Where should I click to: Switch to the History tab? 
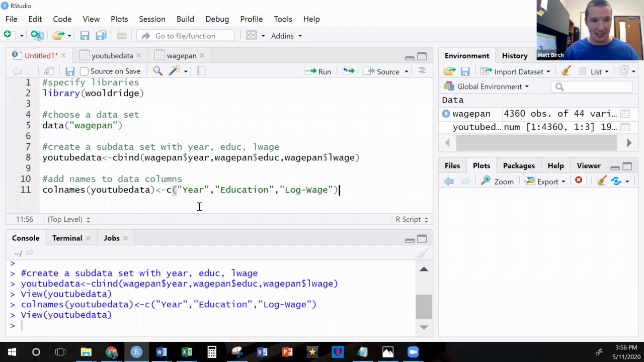(x=515, y=56)
